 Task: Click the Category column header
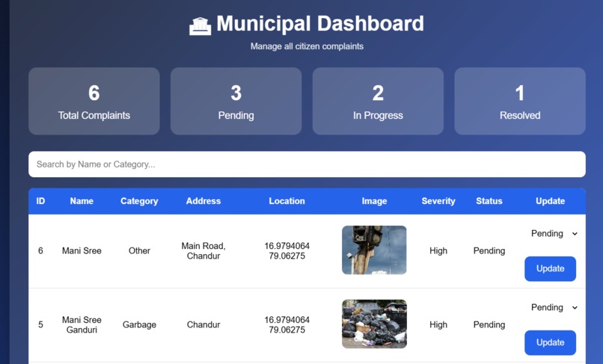point(139,201)
